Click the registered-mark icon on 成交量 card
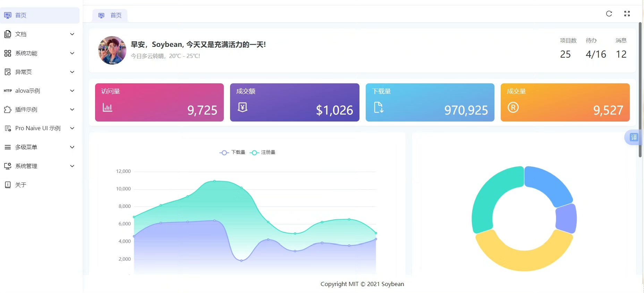This screenshot has height=293, width=644. click(x=513, y=107)
